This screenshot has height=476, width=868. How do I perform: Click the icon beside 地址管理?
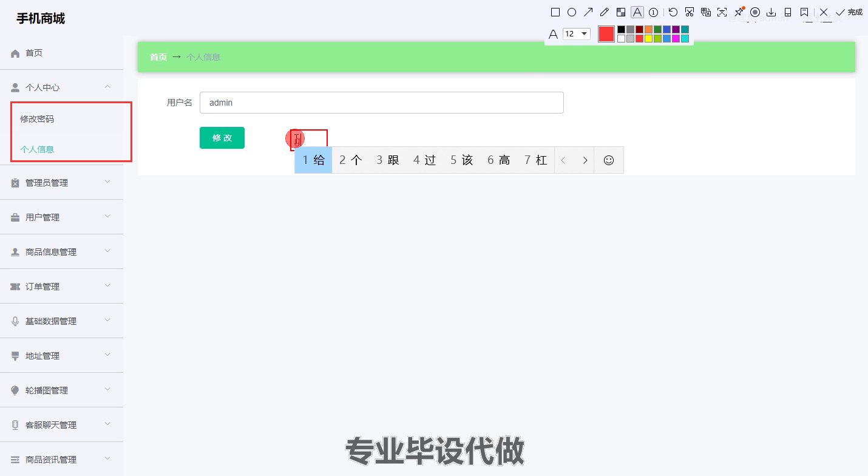pyautogui.click(x=16, y=356)
